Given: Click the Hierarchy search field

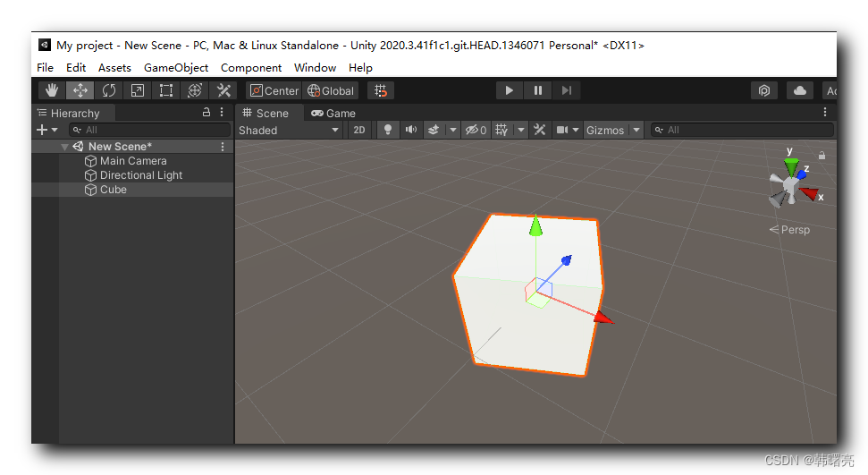Looking at the screenshot, I should pyautogui.click(x=149, y=130).
